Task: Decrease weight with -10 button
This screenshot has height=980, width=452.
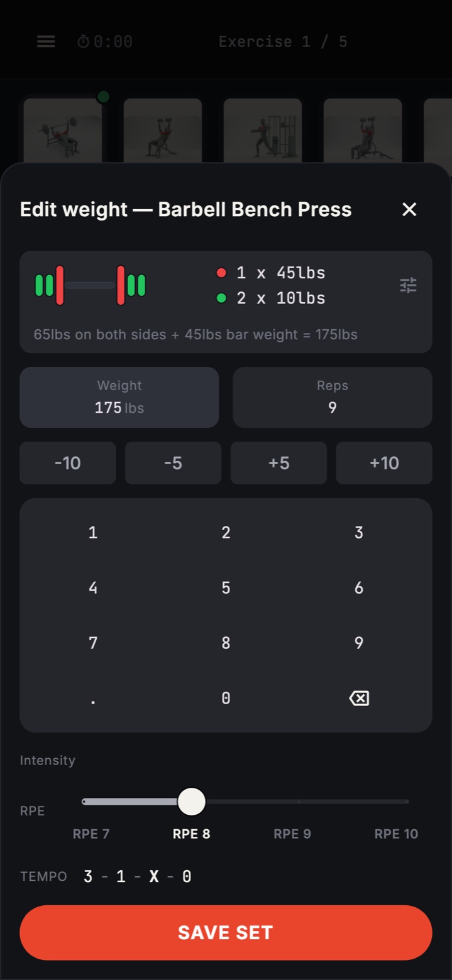Action: pos(68,463)
